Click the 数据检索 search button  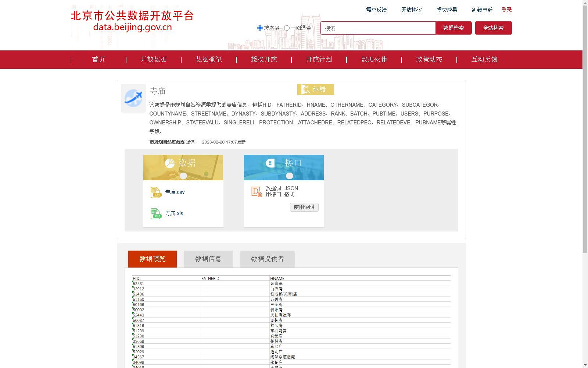[453, 28]
